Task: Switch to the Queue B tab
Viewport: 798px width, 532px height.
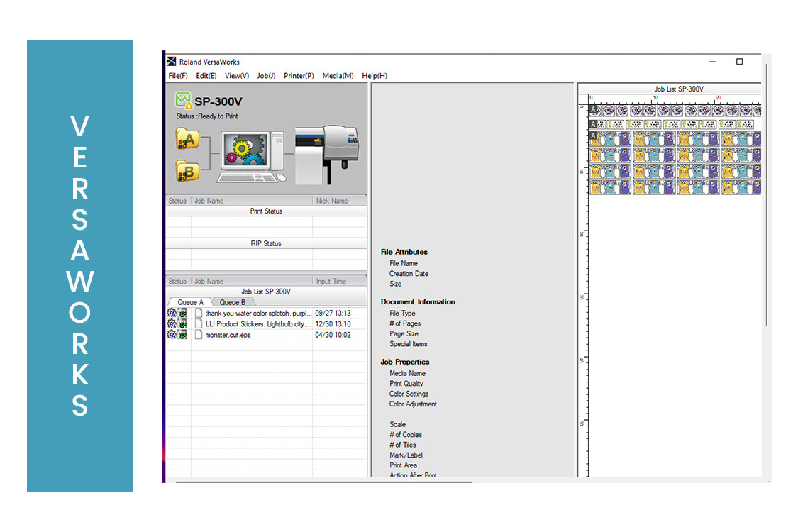Action: pos(232,302)
